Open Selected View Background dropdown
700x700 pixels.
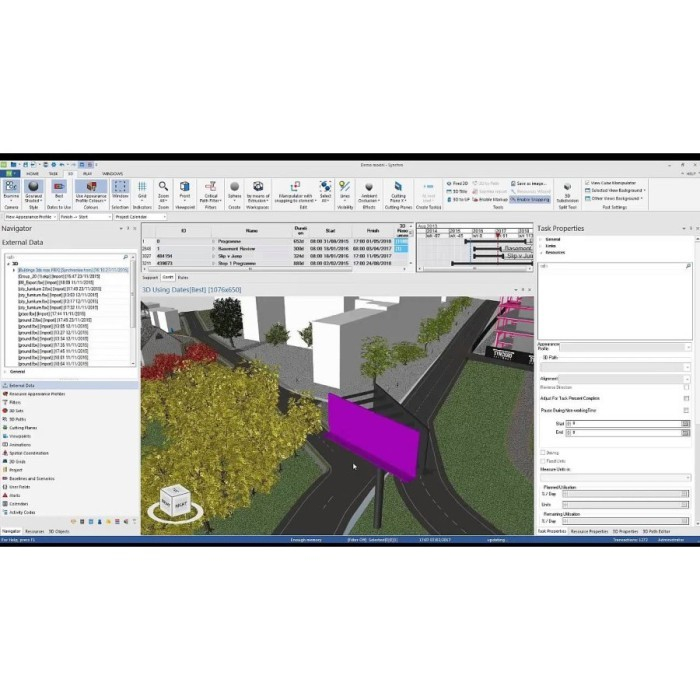click(616, 191)
